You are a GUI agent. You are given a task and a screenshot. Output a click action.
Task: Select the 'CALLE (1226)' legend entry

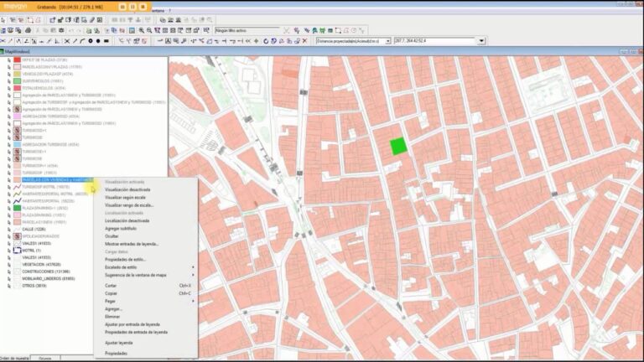[x=34, y=230]
